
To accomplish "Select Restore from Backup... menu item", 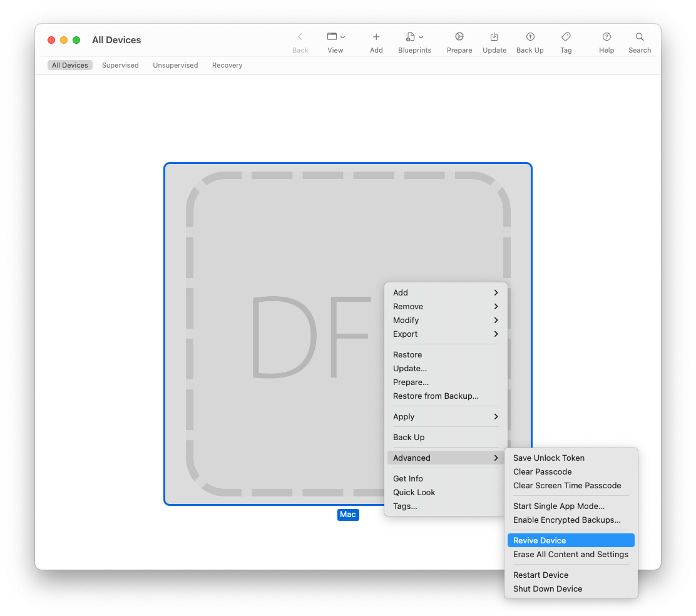I will 446,396.
